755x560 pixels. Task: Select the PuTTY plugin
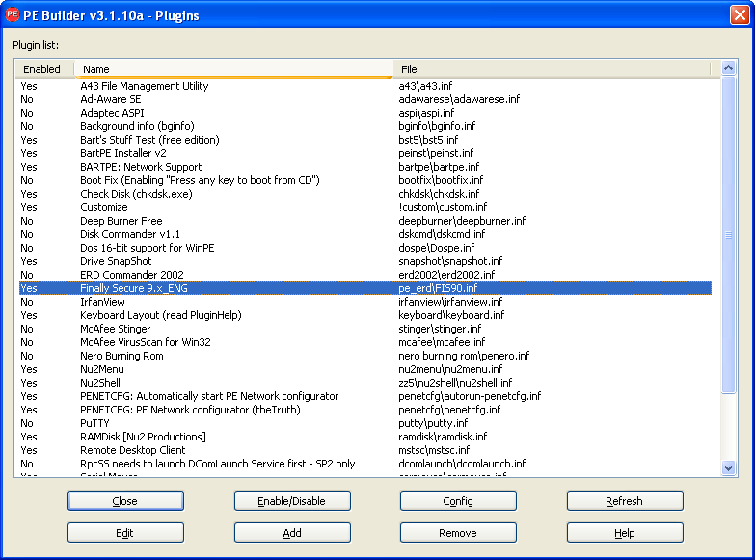(x=365, y=423)
